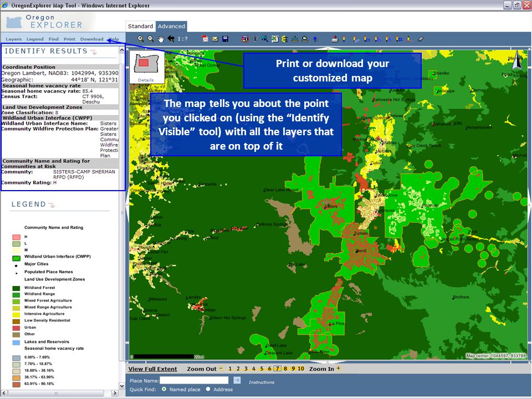
Task: Select the Named place radio button
Action: pyautogui.click(x=164, y=389)
